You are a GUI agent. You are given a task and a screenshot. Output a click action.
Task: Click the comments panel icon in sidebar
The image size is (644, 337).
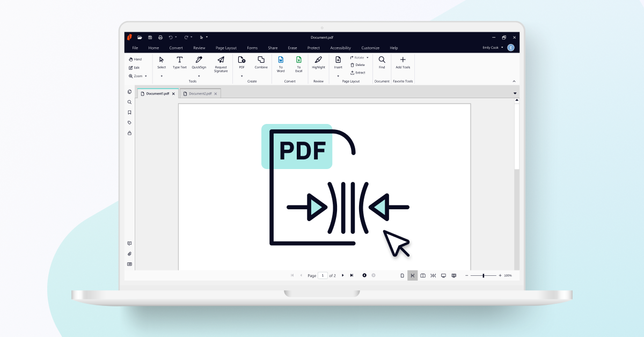[x=130, y=244]
